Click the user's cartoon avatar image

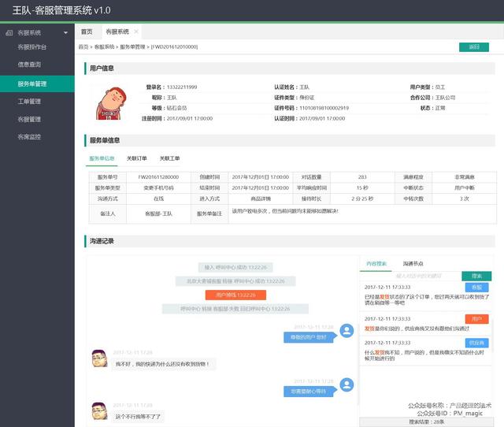tap(110, 103)
